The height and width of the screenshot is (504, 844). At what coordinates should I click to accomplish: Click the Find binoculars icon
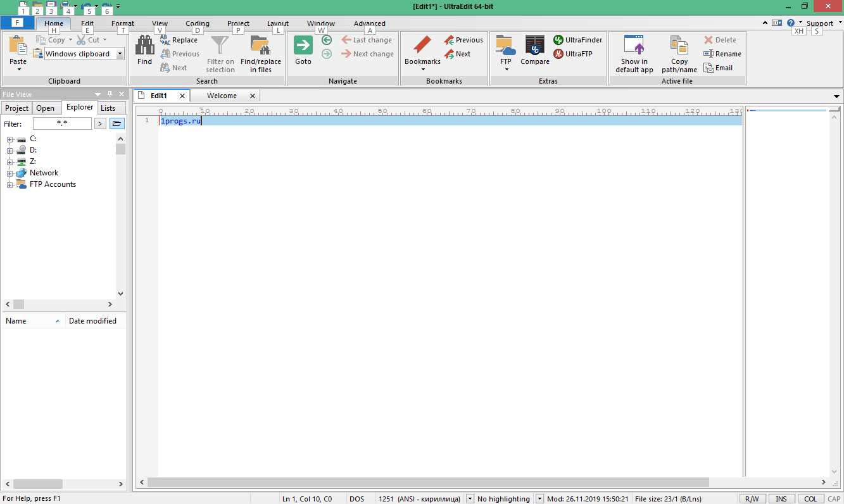click(145, 46)
